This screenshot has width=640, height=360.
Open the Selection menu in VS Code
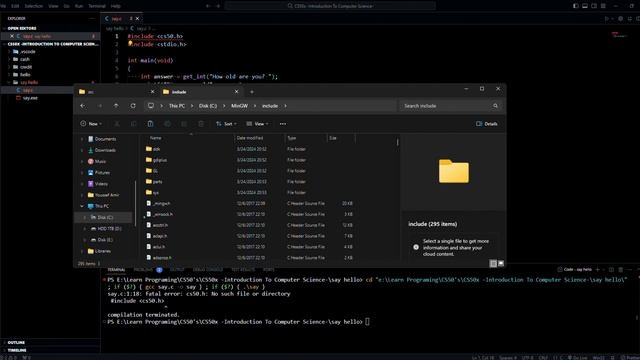point(33,6)
